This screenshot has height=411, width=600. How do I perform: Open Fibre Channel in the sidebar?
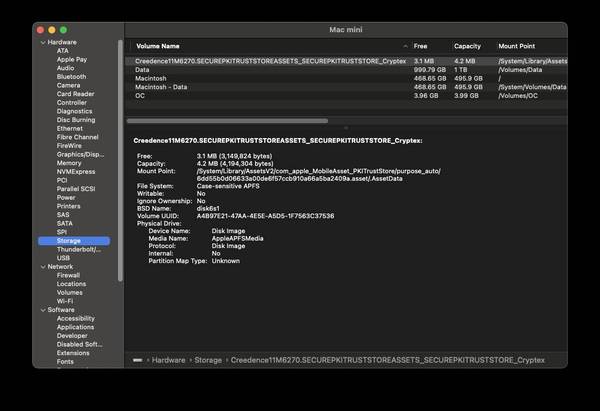(x=78, y=137)
